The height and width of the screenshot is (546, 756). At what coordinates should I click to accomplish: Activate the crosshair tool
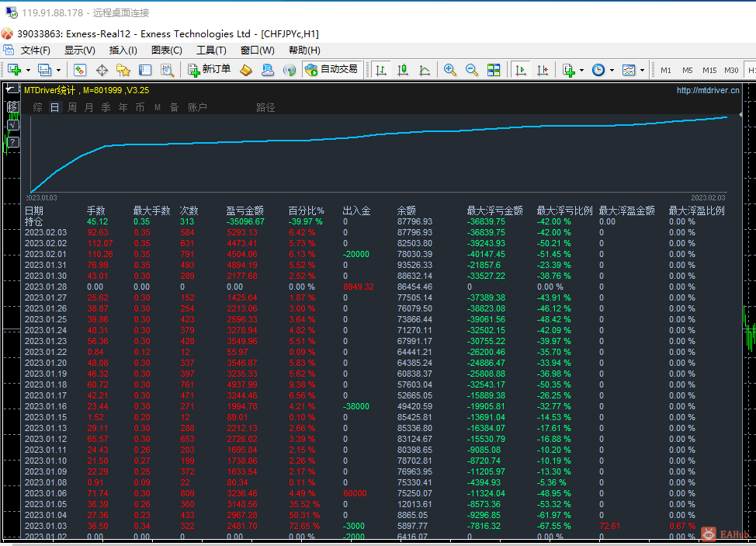pos(101,70)
